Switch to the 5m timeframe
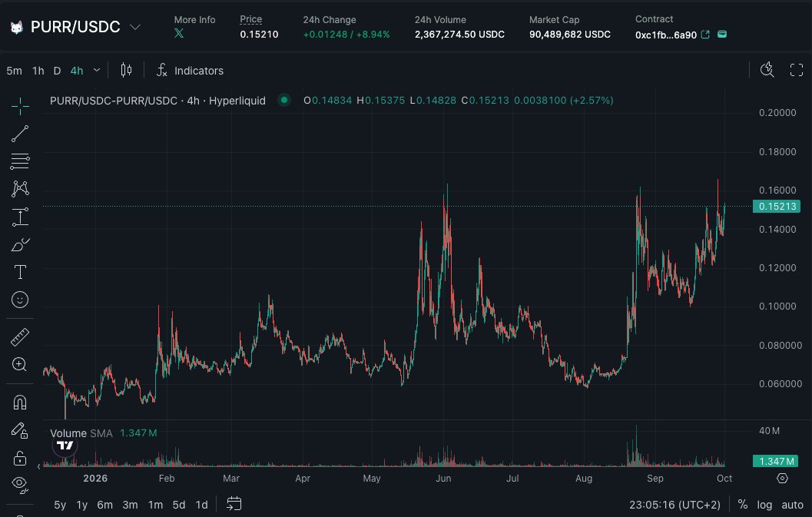 tap(14, 71)
